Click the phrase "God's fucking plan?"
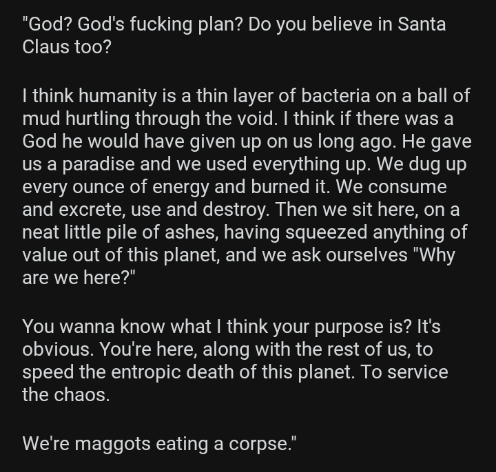 click(159, 25)
